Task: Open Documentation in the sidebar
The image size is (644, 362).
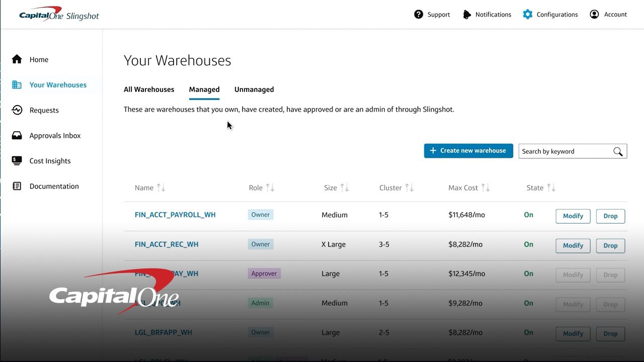Action: (x=54, y=186)
